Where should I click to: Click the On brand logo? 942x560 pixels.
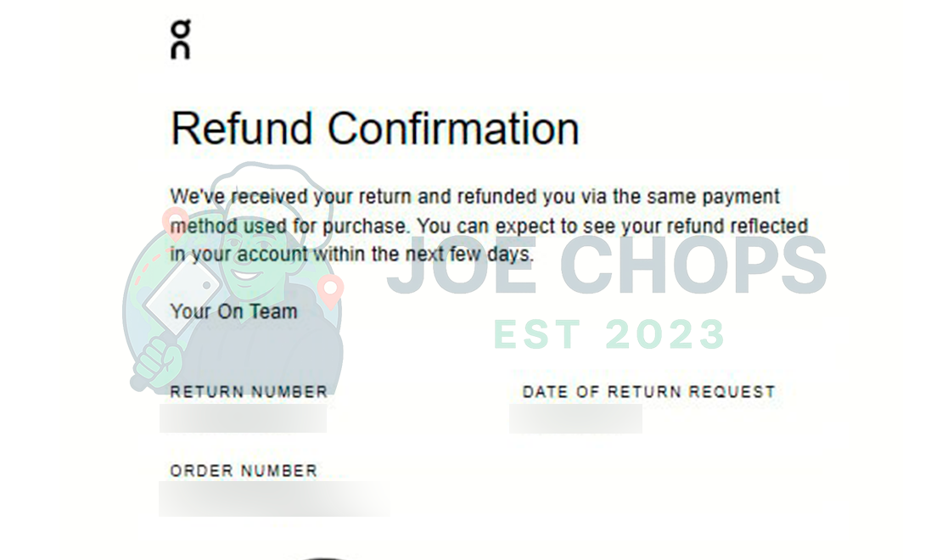[x=180, y=39]
